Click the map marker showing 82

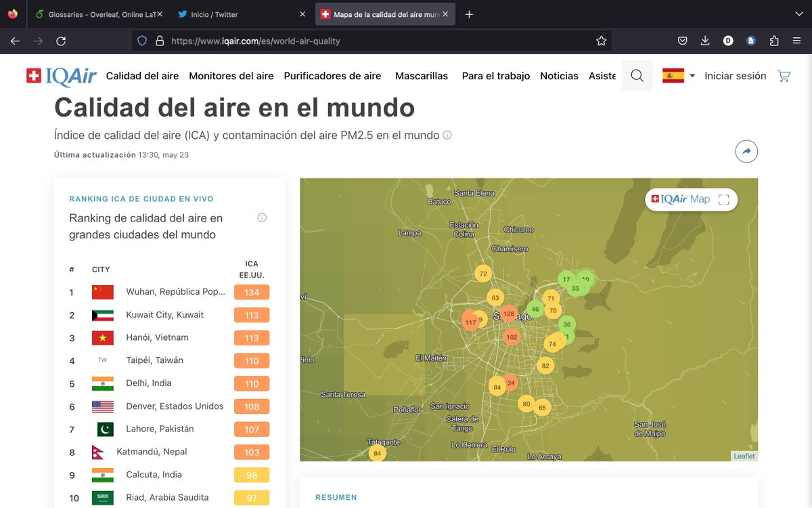point(545,366)
